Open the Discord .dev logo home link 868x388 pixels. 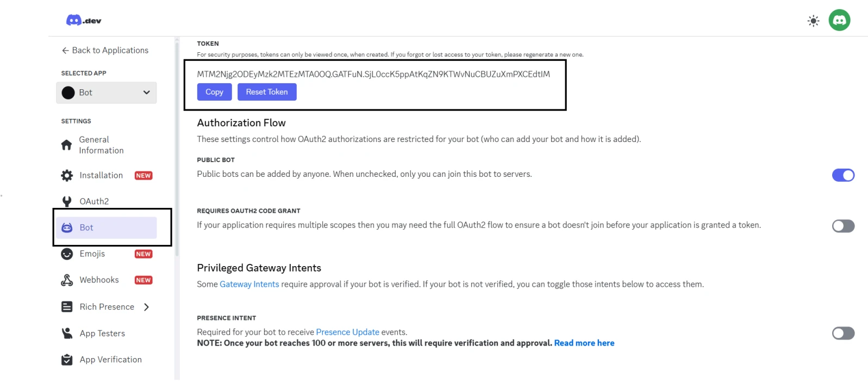(84, 21)
